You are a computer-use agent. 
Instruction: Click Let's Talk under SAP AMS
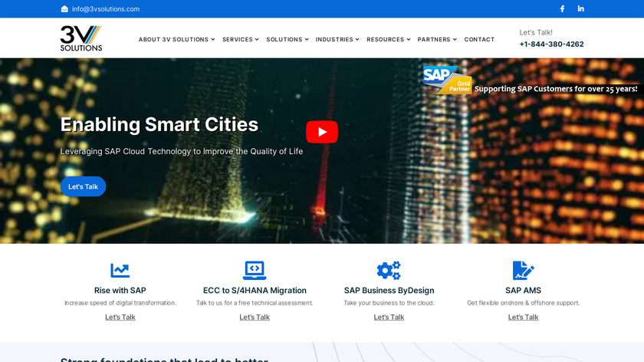pos(523,318)
